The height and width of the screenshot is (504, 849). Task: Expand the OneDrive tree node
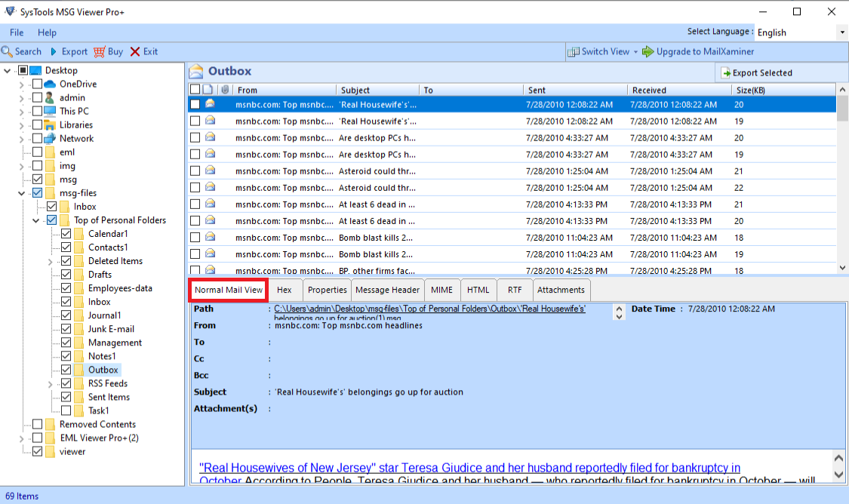[x=22, y=85]
